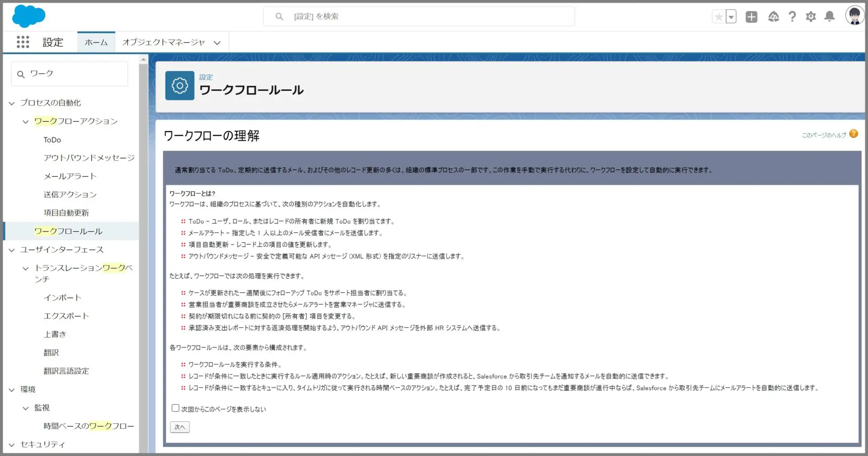
Task: Open the App Launcher grid icon
Action: (x=23, y=42)
